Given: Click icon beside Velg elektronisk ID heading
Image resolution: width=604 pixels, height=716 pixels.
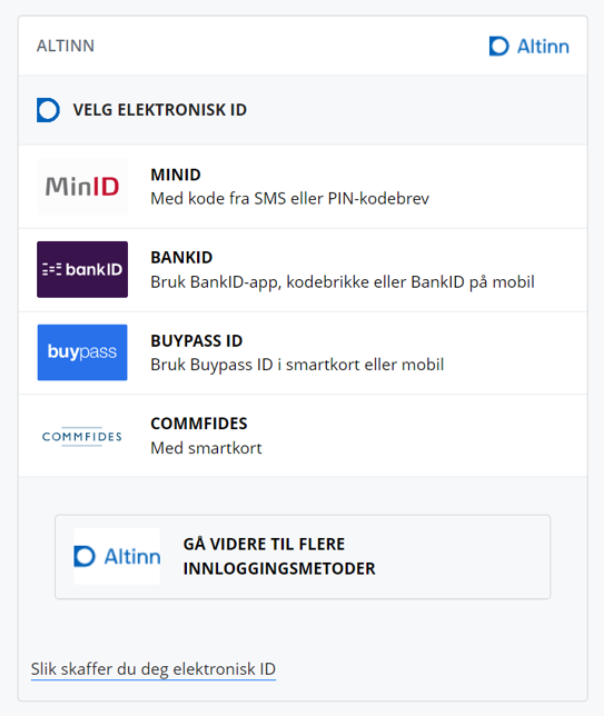Looking at the screenshot, I should click(48, 110).
